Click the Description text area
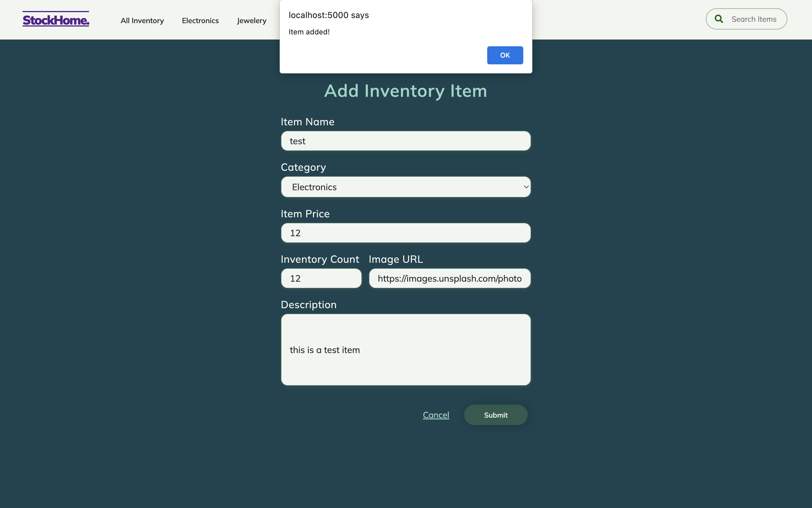This screenshot has width=812, height=508. pos(406,350)
